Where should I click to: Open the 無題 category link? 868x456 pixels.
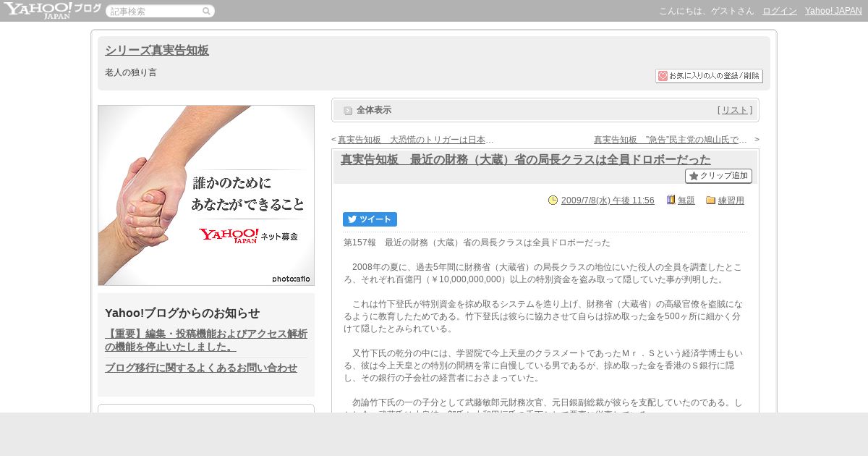point(686,200)
